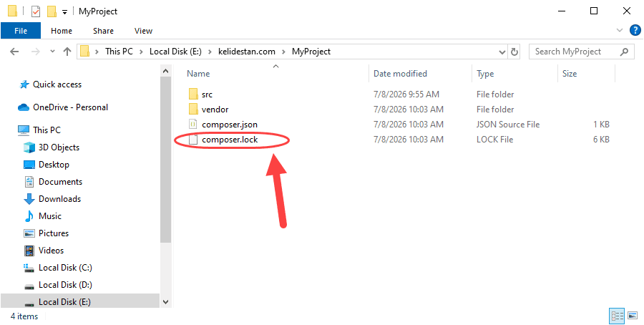Viewport: 644px width, 325px height.
Task: Open Local Disk (C:) in sidebar
Action: [x=58, y=268]
